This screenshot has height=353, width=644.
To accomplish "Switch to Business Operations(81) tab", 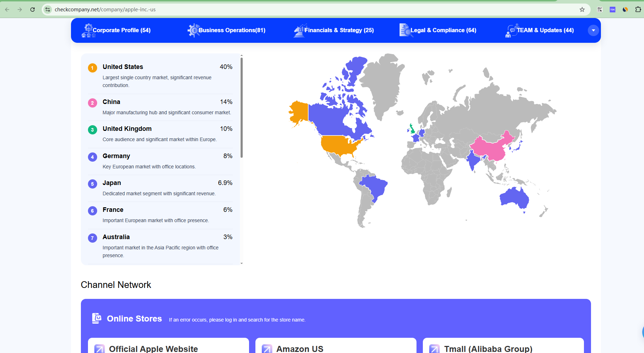I will click(x=226, y=30).
